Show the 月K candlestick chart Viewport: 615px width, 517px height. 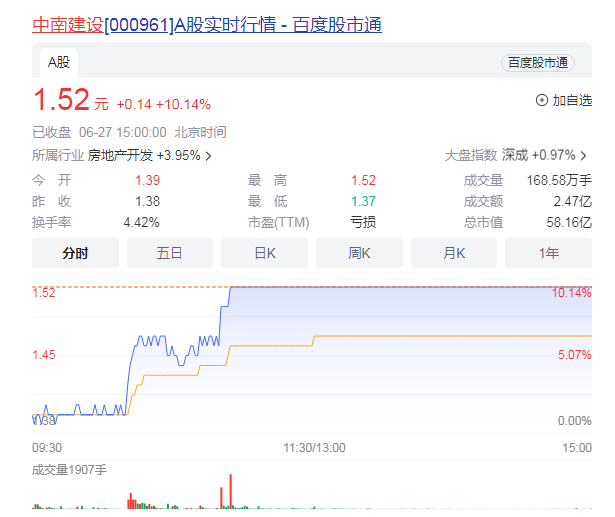click(x=455, y=253)
